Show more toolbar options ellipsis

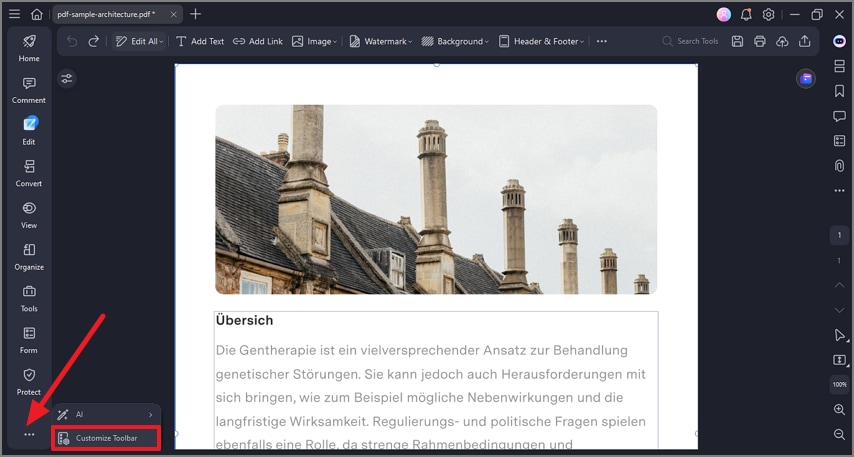click(x=601, y=41)
